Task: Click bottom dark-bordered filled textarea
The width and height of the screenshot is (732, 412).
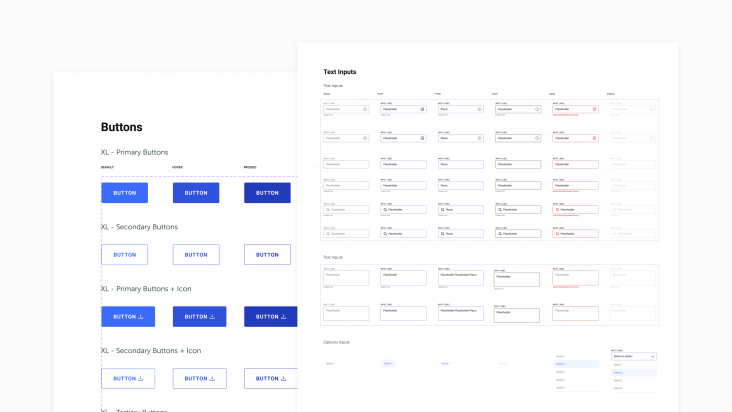Action: click(517, 315)
